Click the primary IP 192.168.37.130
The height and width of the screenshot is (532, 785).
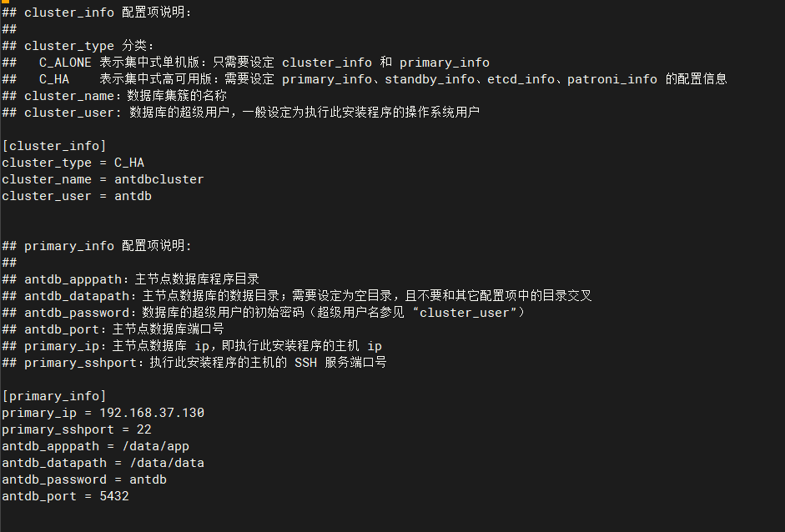(152, 413)
